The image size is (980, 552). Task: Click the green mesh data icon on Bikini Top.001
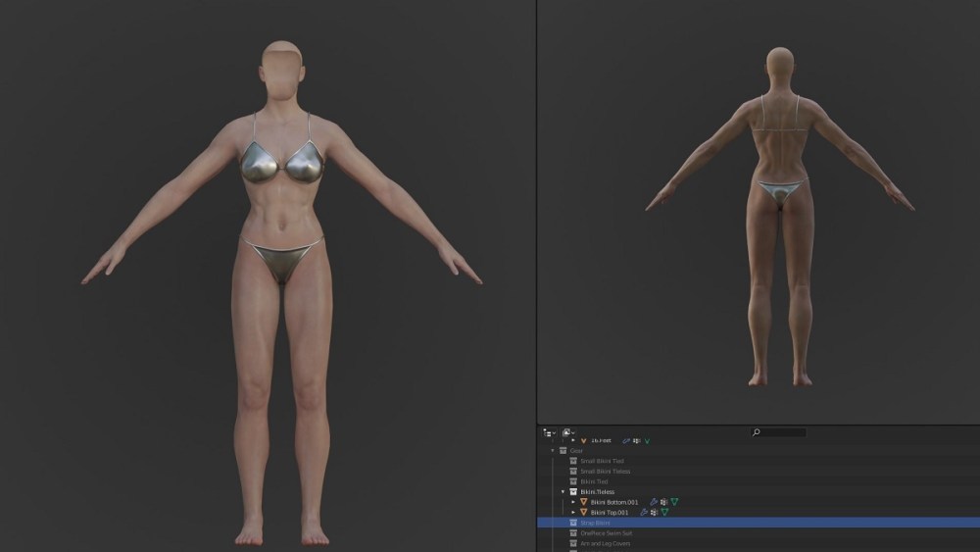(664, 512)
